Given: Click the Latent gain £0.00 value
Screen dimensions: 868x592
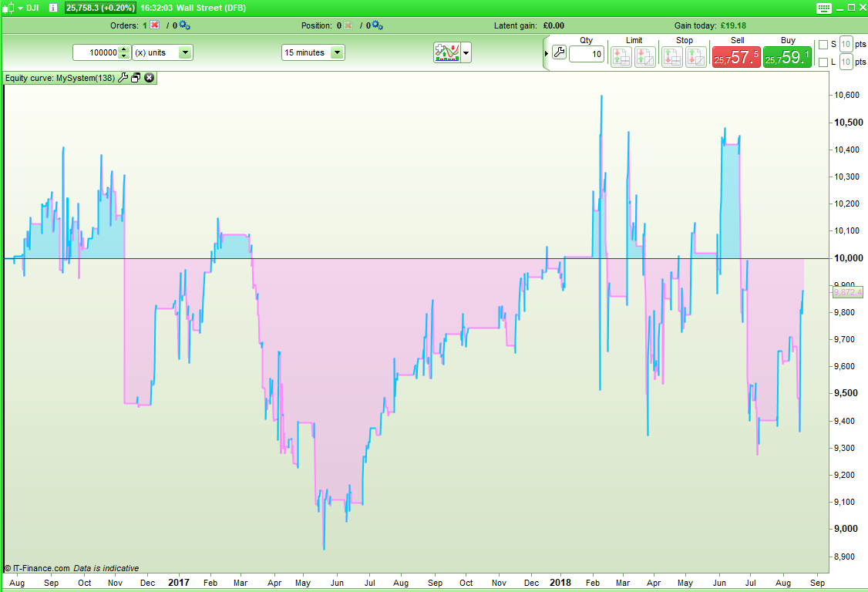Looking at the screenshot, I should (x=553, y=25).
